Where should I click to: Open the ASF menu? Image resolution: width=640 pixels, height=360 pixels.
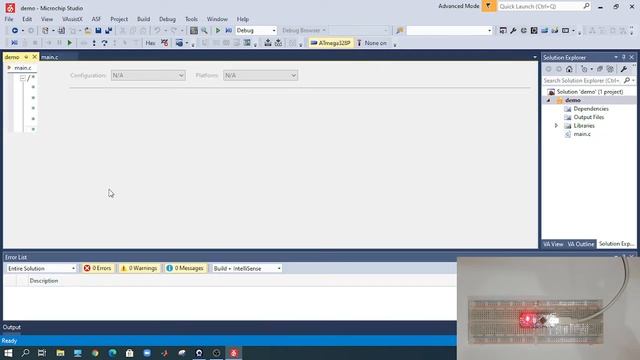pos(96,19)
